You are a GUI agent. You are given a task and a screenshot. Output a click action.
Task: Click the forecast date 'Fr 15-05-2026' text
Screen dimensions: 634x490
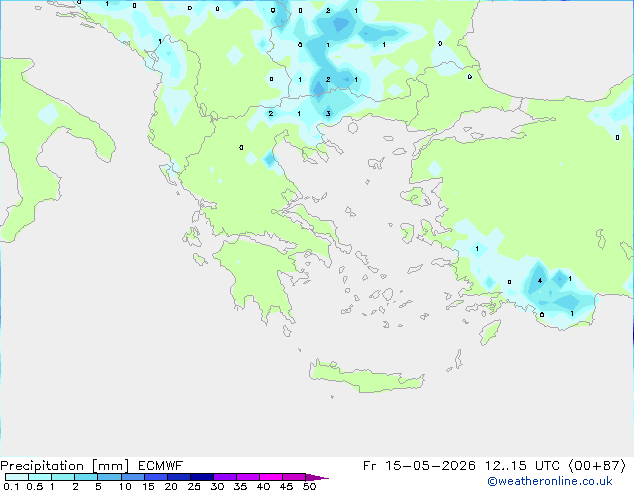[419, 466]
